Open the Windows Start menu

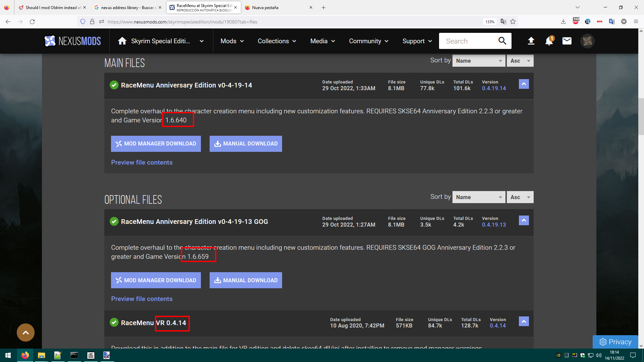pos(8,355)
